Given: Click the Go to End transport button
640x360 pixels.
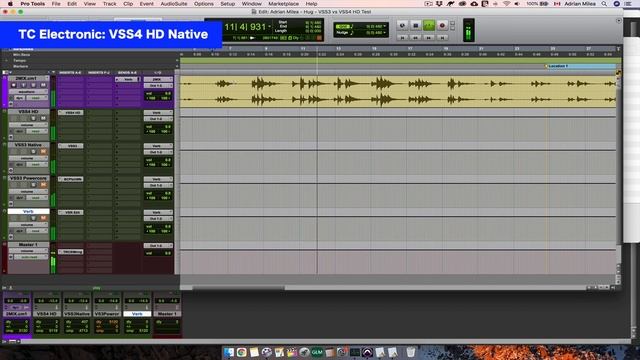Looking at the screenshot, I should point(442,38).
